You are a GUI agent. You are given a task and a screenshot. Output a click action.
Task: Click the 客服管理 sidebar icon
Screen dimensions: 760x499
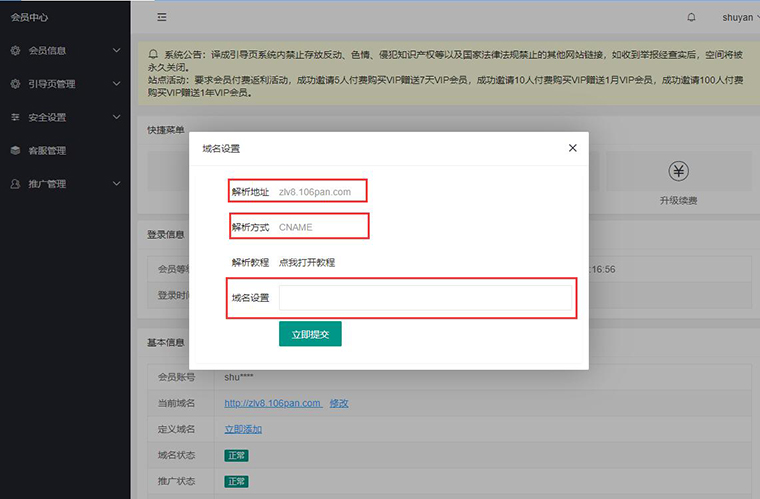[15, 151]
